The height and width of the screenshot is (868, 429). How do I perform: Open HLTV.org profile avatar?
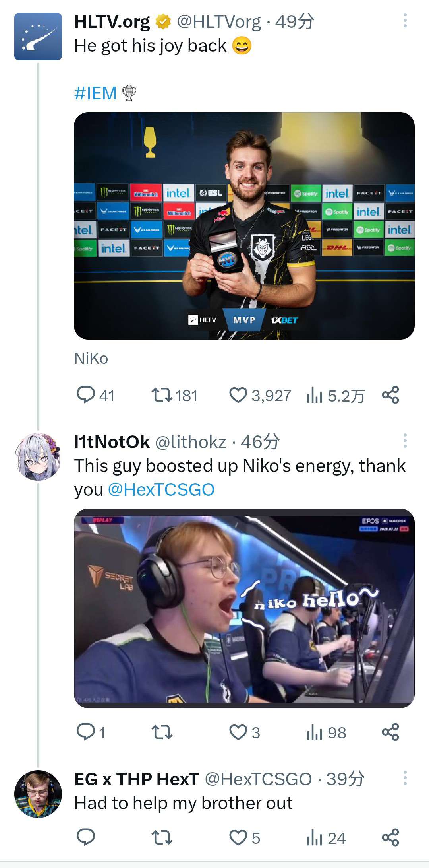click(x=38, y=37)
